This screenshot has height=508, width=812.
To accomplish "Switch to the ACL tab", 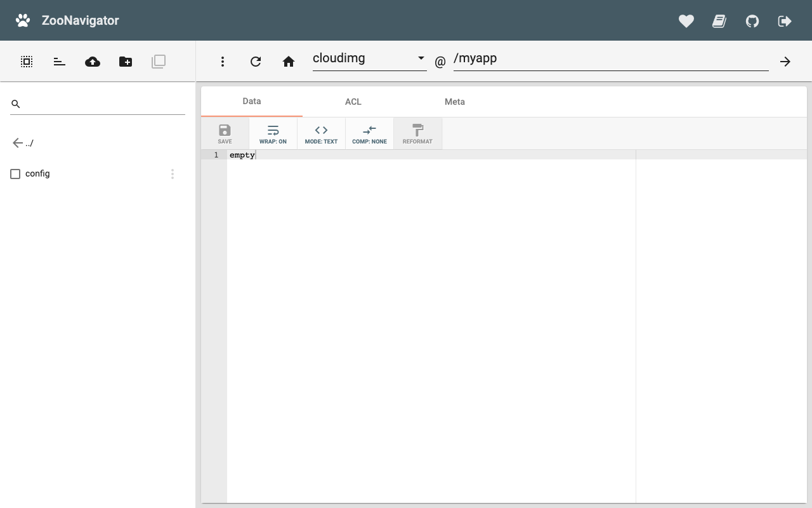I will [x=353, y=102].
